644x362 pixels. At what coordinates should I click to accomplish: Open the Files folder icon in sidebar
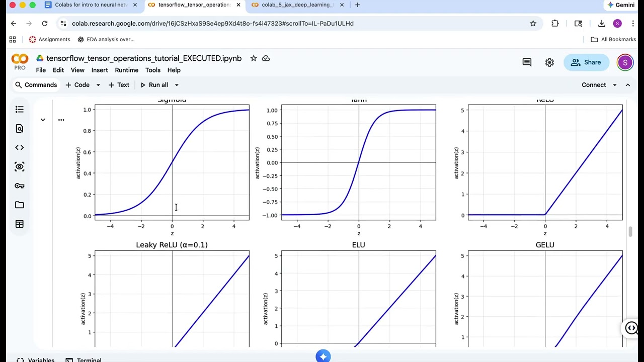click(20, 205)
